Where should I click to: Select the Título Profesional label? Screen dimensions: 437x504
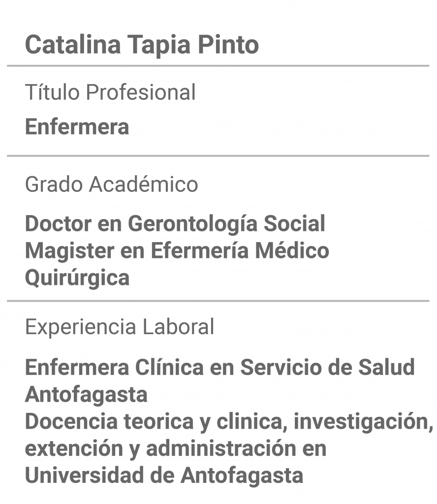pyautogui.click(x=110, y=92)
